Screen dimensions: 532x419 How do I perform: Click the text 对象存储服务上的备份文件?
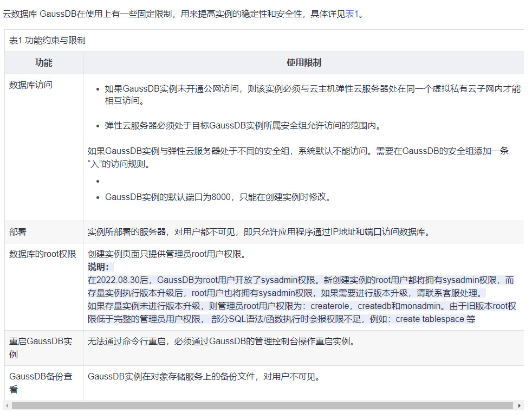point(205,376)
